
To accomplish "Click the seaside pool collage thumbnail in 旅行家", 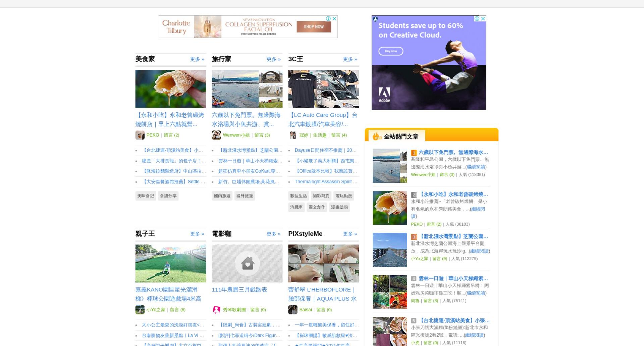I will (x=247, y=89).
